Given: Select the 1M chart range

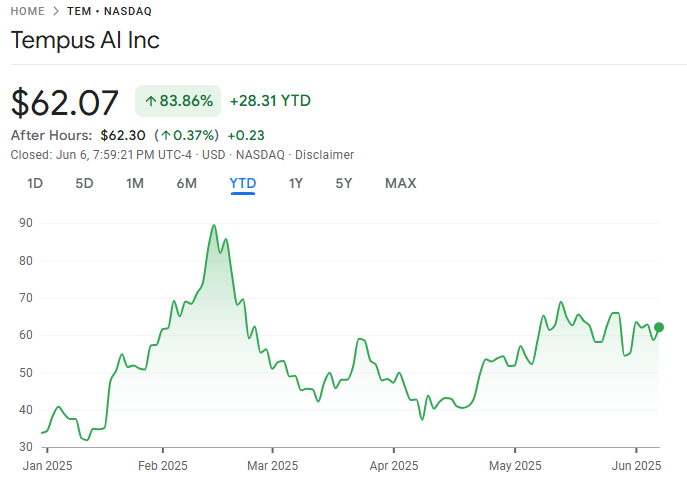Looking at the screenshot, I should tap(135, 183).
